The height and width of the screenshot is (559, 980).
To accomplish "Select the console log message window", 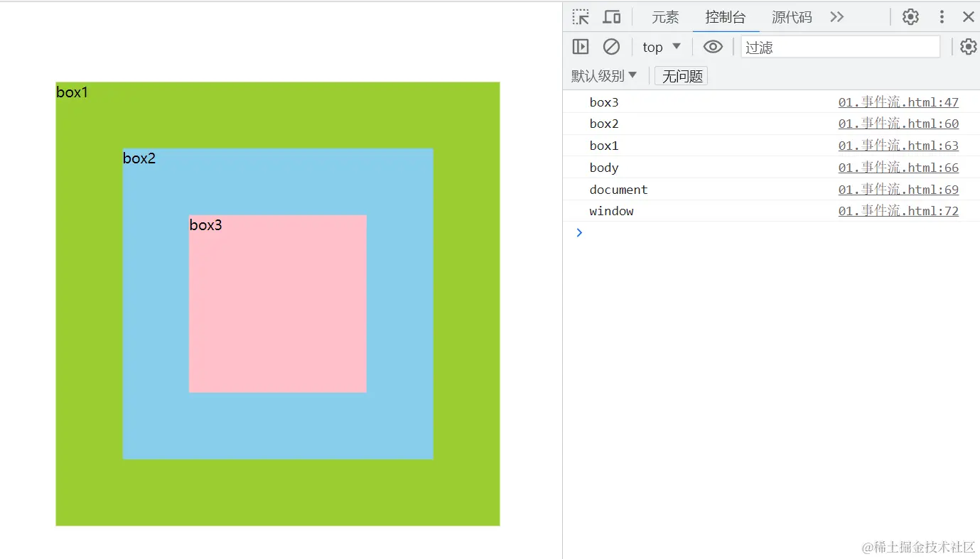I will pyautogui.click(x=611, y=211).
